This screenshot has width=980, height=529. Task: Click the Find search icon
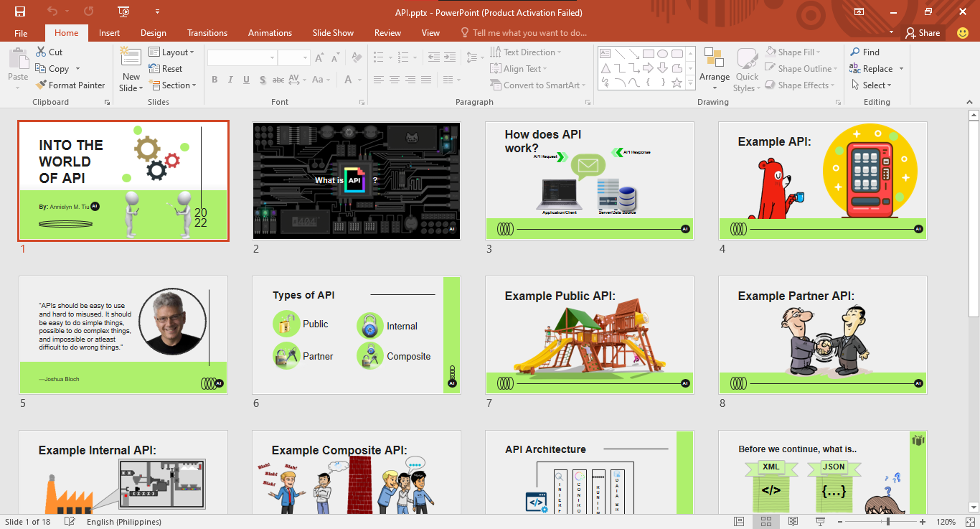(864, 52)
